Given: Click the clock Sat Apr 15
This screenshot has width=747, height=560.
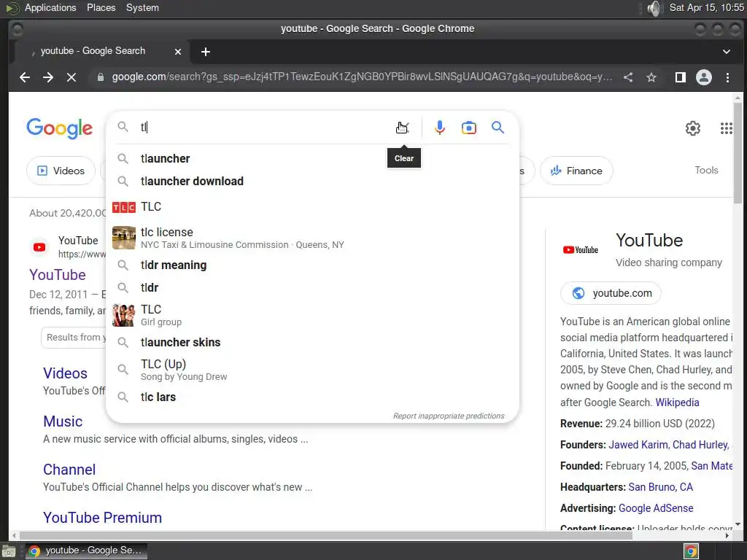Looking at the screenshot, I should 706,7.
